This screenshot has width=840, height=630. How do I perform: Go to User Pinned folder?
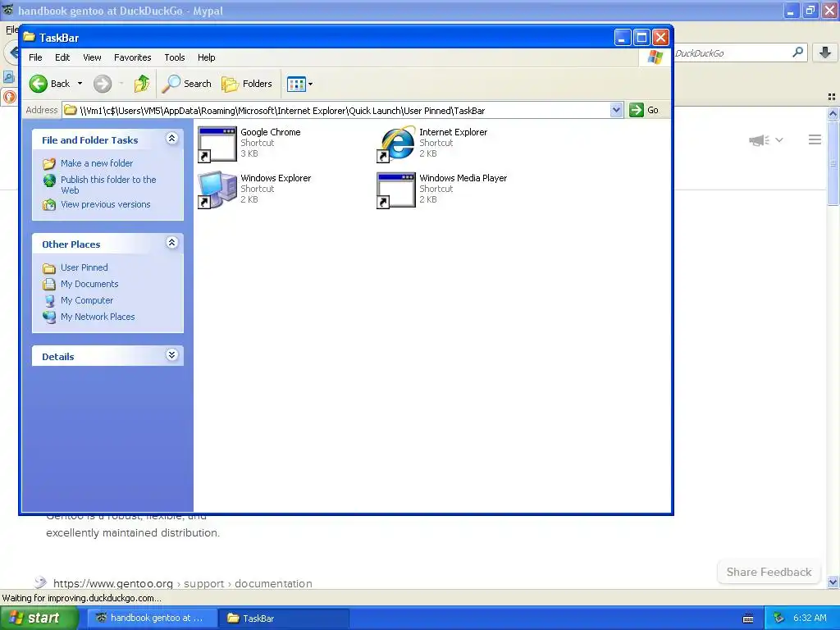84,267
